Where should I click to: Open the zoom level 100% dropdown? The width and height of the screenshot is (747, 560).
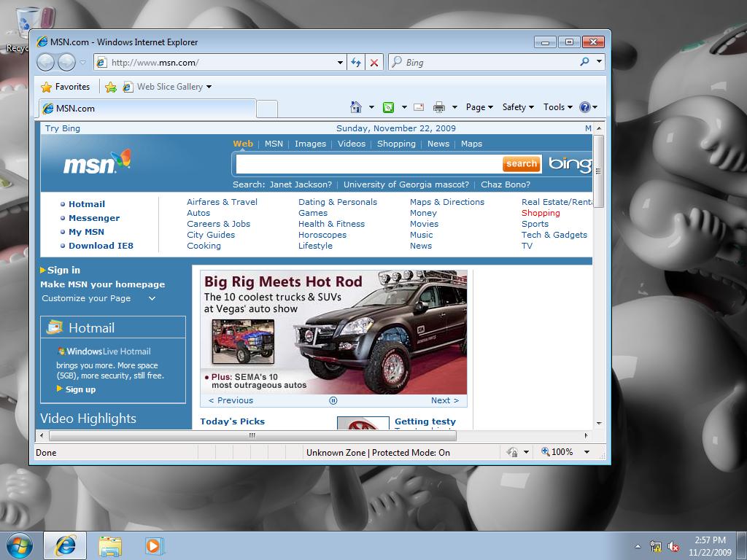[586, 452]
